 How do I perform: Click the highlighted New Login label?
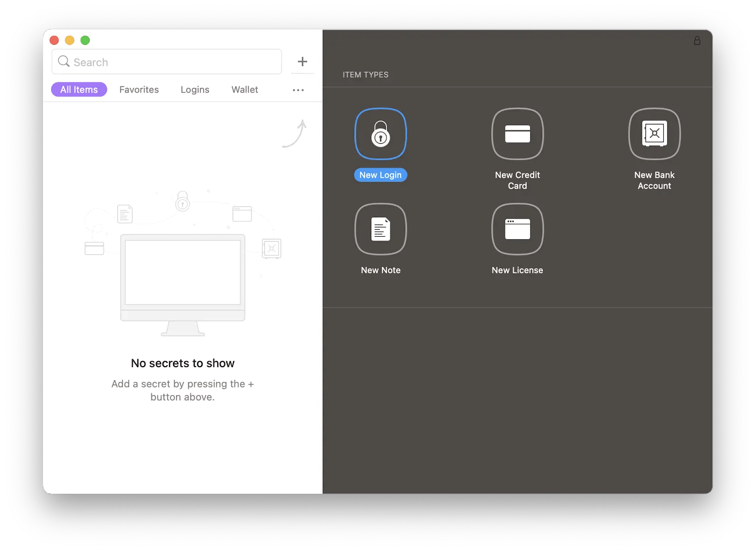click(x=380, y=175)
